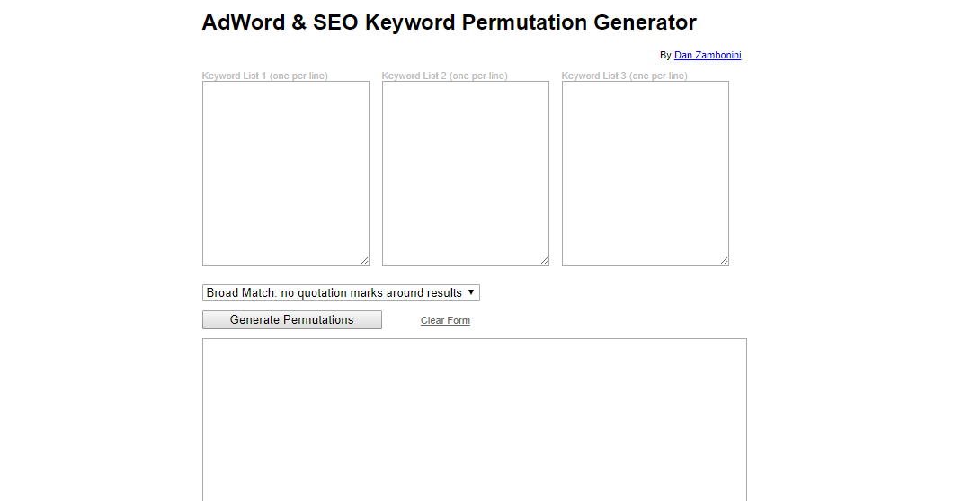The width and height of the screenshot is (980, 501).
Task: Click the Keyword List 3 label
Action: [593, 76]
